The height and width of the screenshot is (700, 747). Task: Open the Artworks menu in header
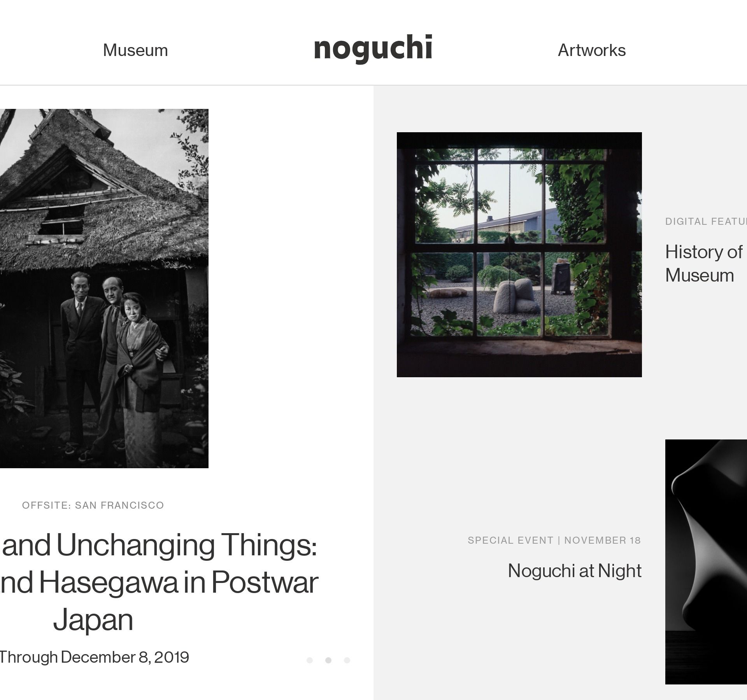[x=592, y=51]
